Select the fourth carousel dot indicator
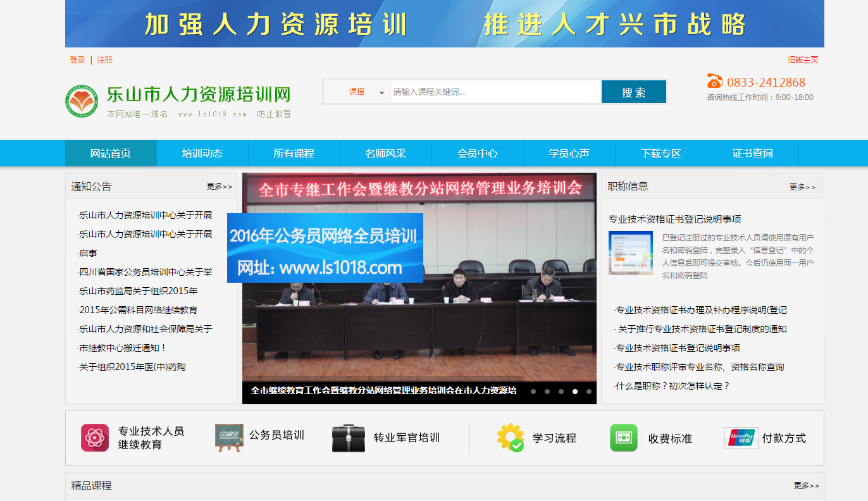Image resolution: width=868 pixels, height=501 pixels. tap(575, 392)
